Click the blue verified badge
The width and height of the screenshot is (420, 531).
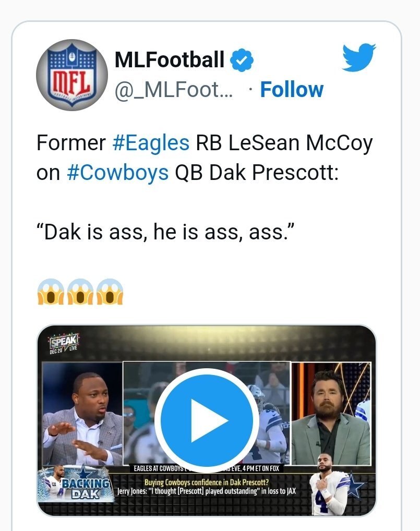point(241,61)
